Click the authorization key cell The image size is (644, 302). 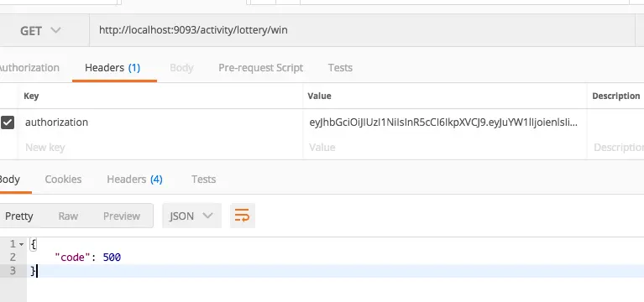[160, 122]
